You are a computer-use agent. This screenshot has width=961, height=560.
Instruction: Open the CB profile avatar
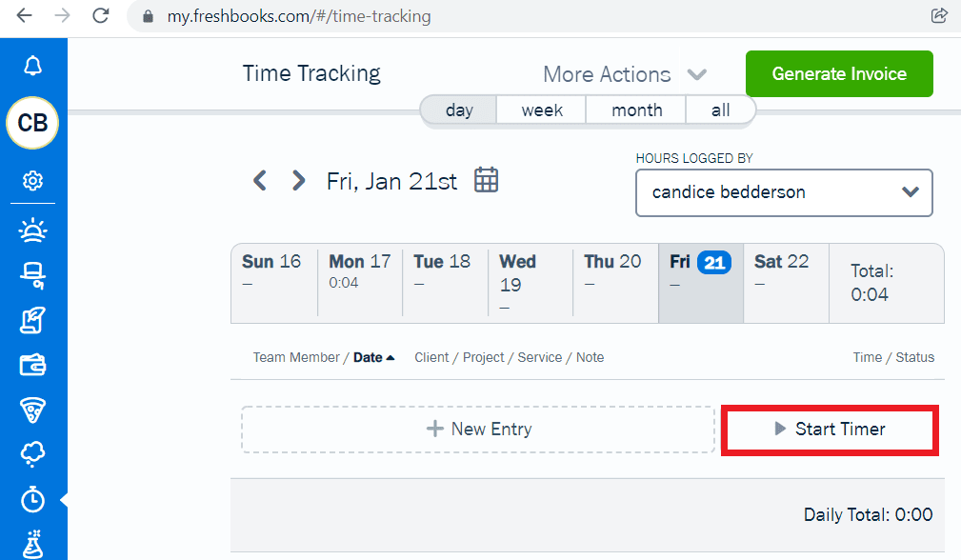33,124
